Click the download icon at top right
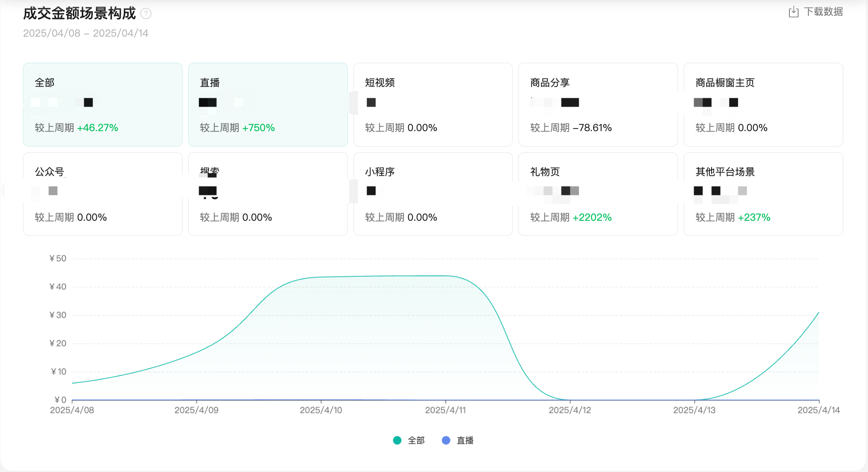Image resolution: width=868 pixels, height=472 pixels. click(x=793, y=12)
